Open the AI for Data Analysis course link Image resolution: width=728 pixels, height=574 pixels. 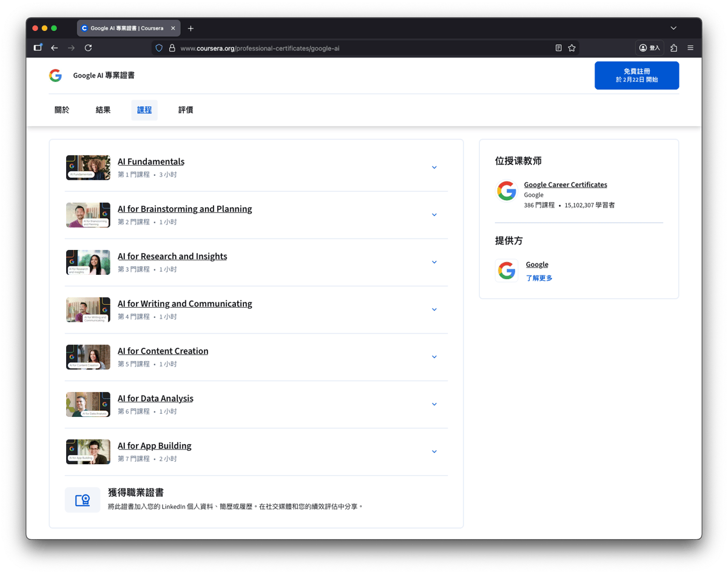coord(155,399)
